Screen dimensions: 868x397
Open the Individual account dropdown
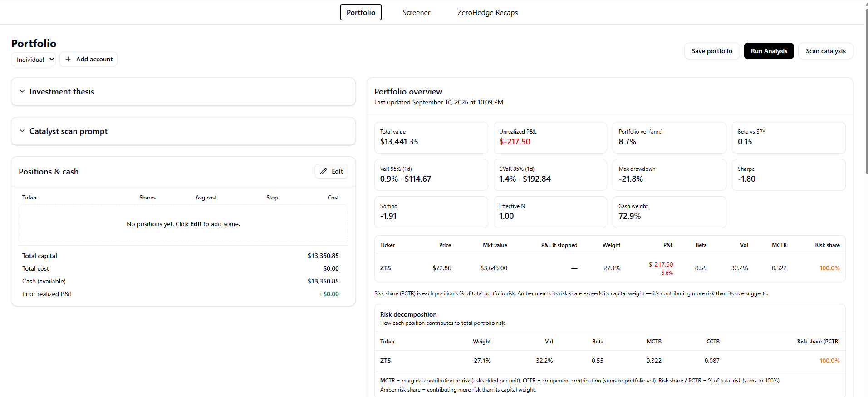coord(34,60)
